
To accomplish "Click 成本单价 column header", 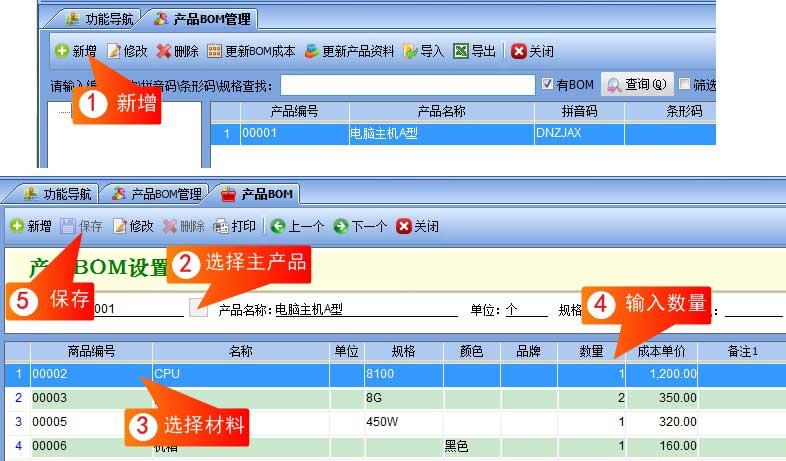I will pyautogui.click(x=662, y=351).
